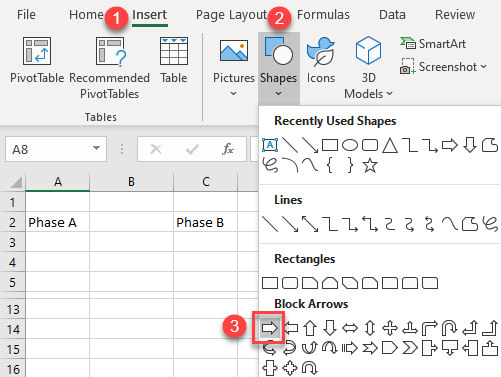Choose the Left Brace shape
Image resolution: width=501 pixels, height=377 pixels.
[330, 165]
